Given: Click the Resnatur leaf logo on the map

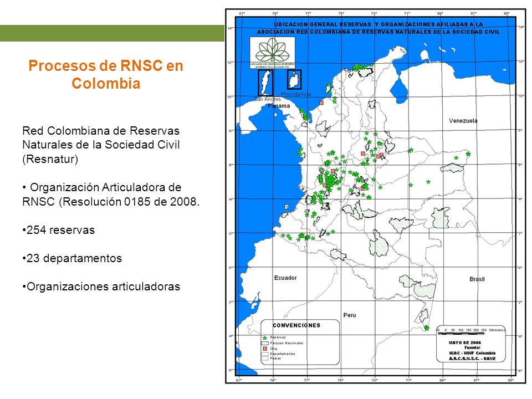Looking at the screenshot, I should click(272, 53).
